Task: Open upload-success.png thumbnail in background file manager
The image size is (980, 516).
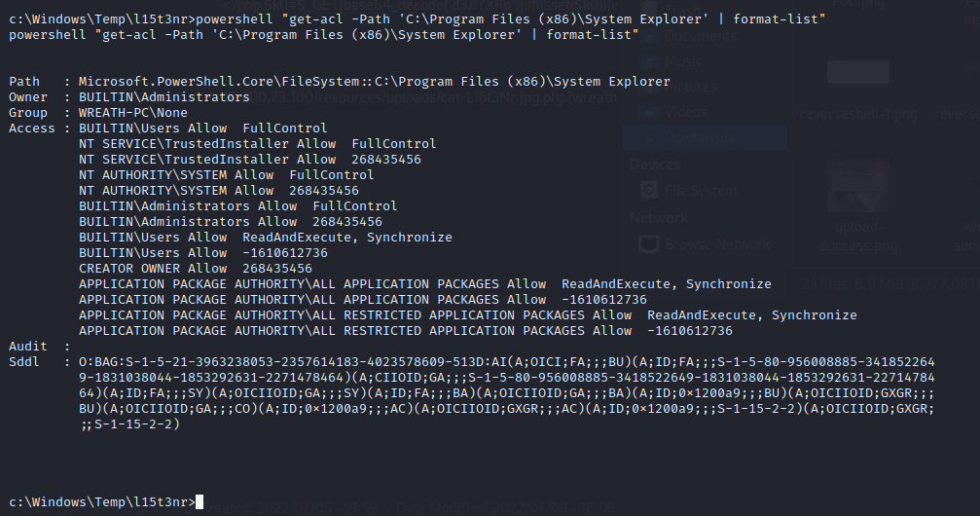Action: (x=858, y=186)
